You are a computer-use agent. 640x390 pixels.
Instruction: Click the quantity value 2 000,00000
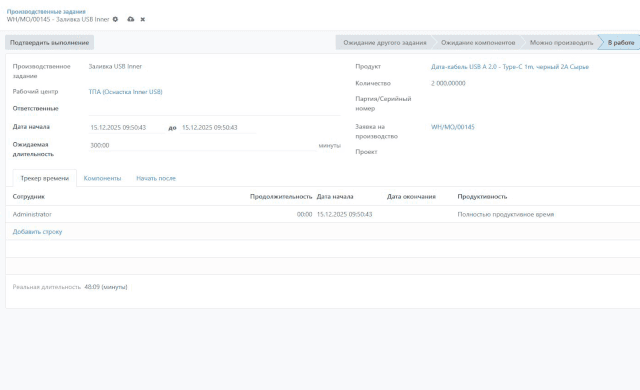(448, 83)
